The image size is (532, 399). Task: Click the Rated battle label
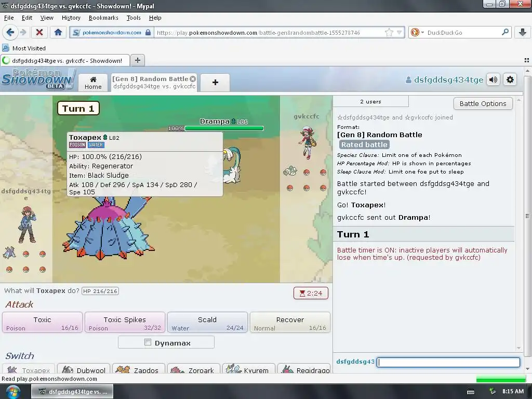[364, 144]
